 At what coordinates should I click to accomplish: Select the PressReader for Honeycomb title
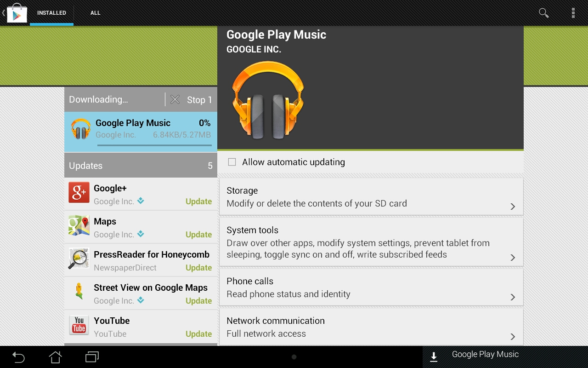(x=152, y=254)
